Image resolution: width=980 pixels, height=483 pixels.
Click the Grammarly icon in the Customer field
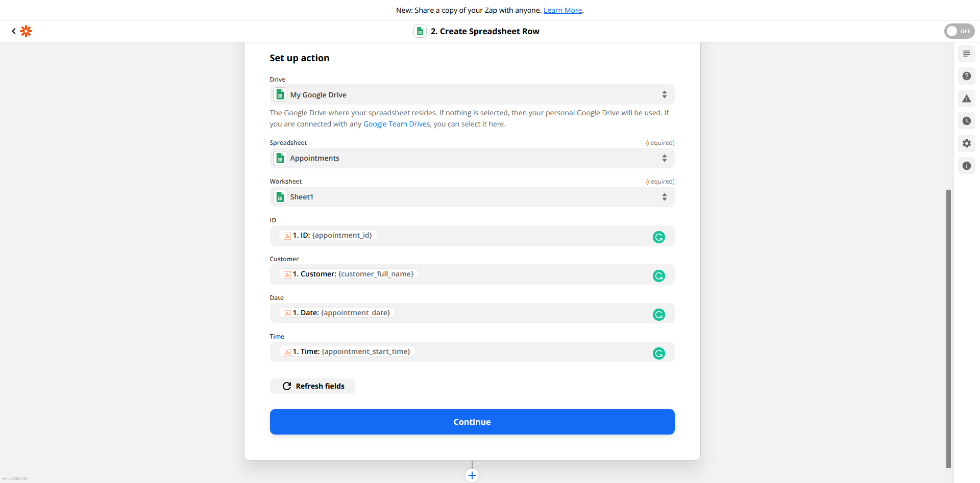(x=659, y=276)
